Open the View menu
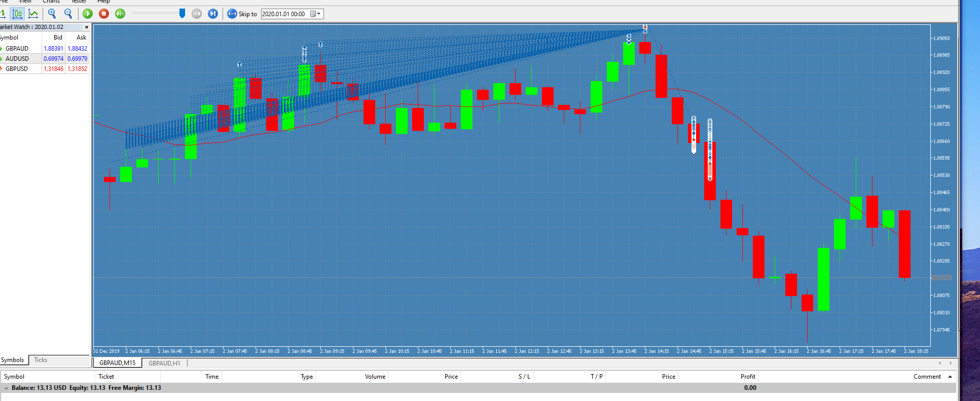The height and width of the screenshot is (401, 980). coord(25,2)
